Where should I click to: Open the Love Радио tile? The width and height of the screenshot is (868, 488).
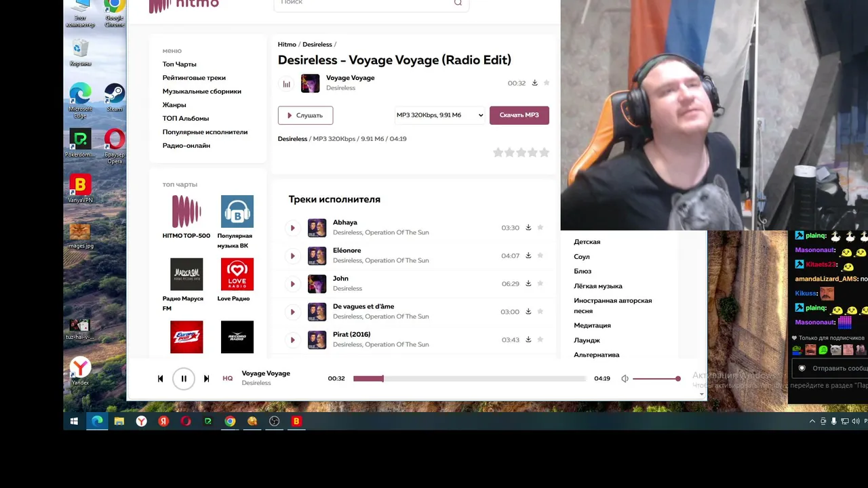click(237, 274)
